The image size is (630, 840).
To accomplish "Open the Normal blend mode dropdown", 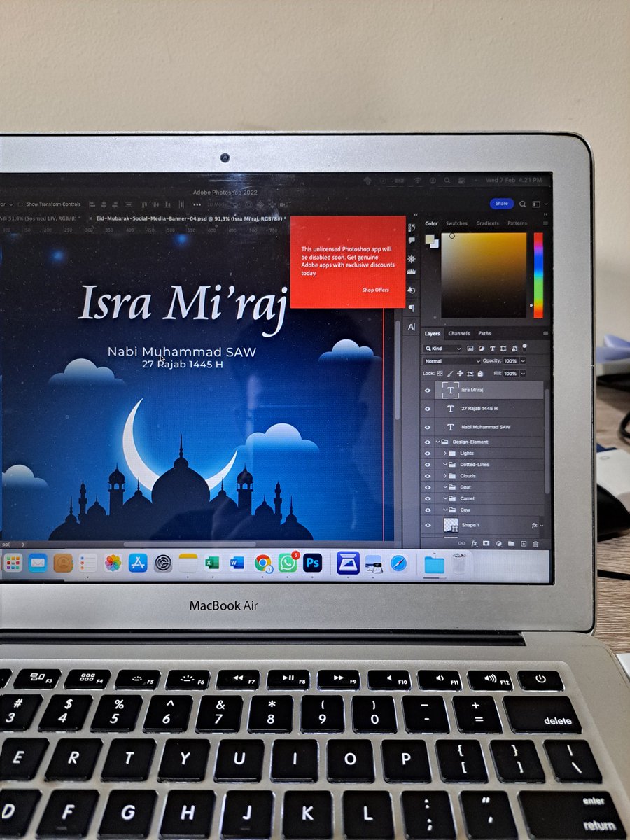I will tap(452, 361).
